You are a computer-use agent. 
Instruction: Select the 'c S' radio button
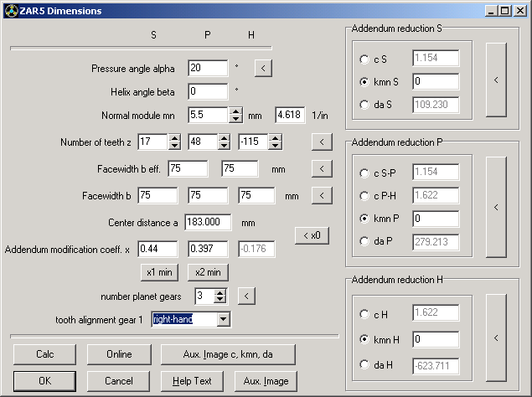(364, 59)
